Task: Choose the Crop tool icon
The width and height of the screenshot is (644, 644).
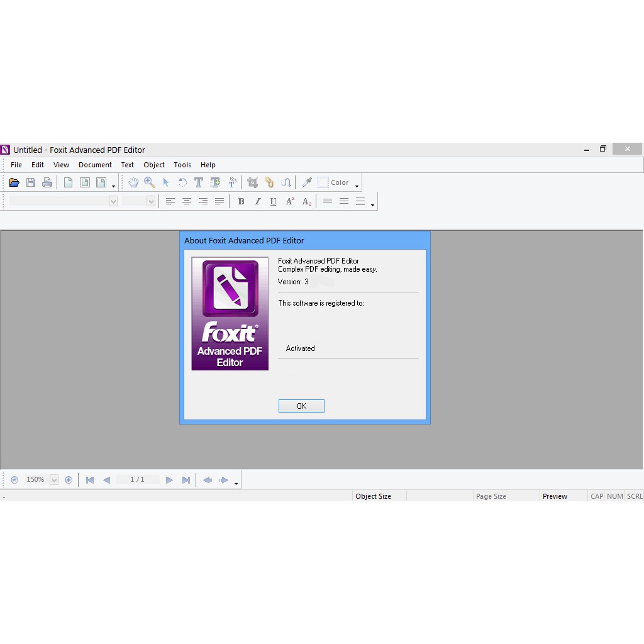Action: point(253,182)
